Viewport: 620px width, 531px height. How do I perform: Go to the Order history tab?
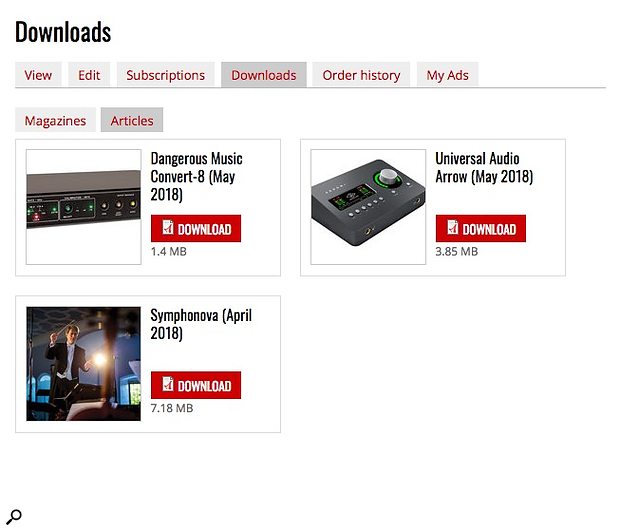(361, 75)
